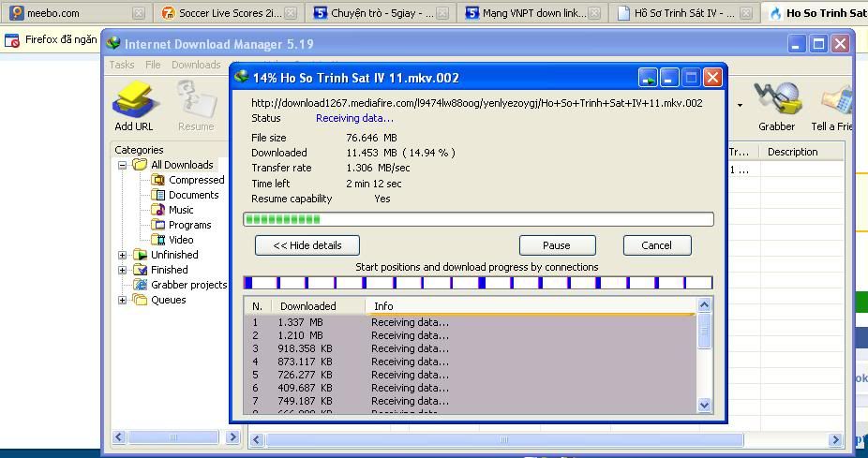Image resolution: width=868 pixels, height=458 pixels.
Task: Click the Add URL toolbar icon
Action: [x=135, y=100]
